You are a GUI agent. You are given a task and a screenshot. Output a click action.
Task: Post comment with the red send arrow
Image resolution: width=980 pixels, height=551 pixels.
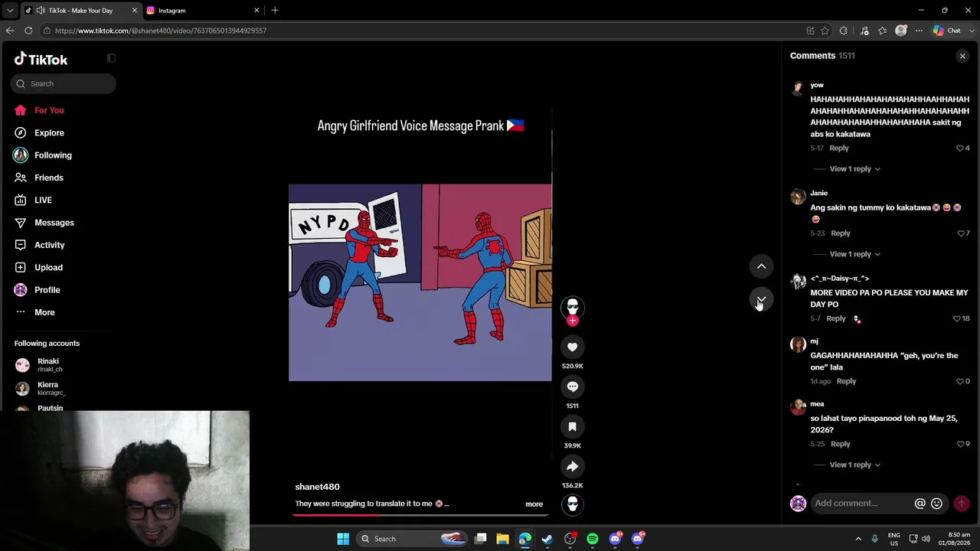tap(961, 503)
